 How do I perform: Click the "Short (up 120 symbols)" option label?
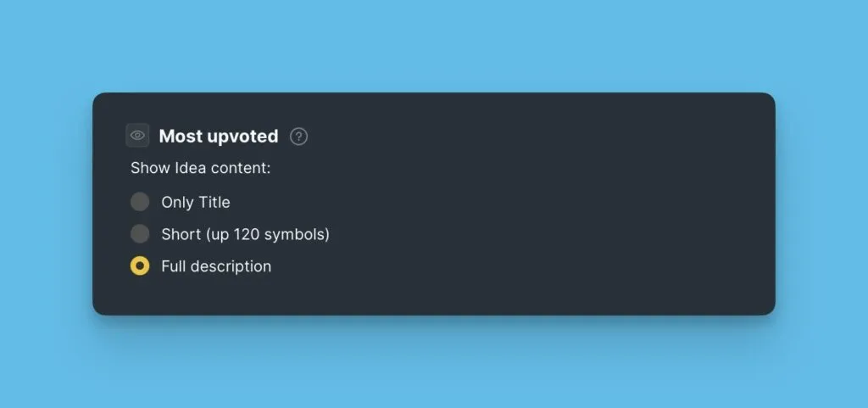(245, 234)
